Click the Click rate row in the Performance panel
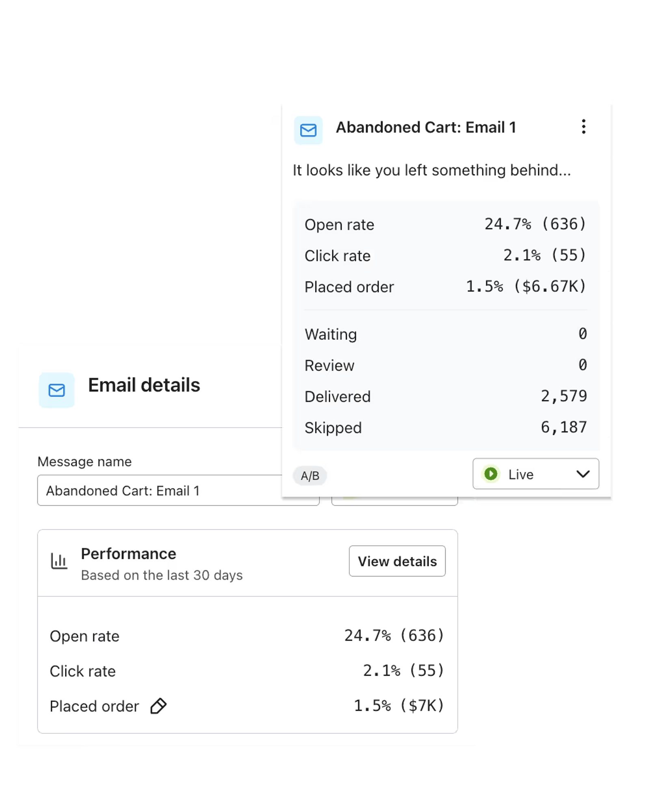Screen dimensions: 650x812 click(x=247, y=671)
